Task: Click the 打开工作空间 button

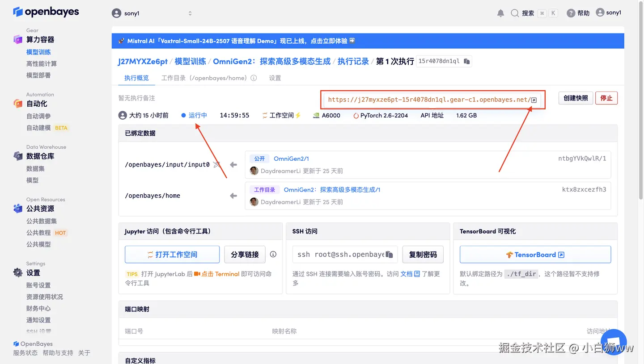Action: [172, 255]
